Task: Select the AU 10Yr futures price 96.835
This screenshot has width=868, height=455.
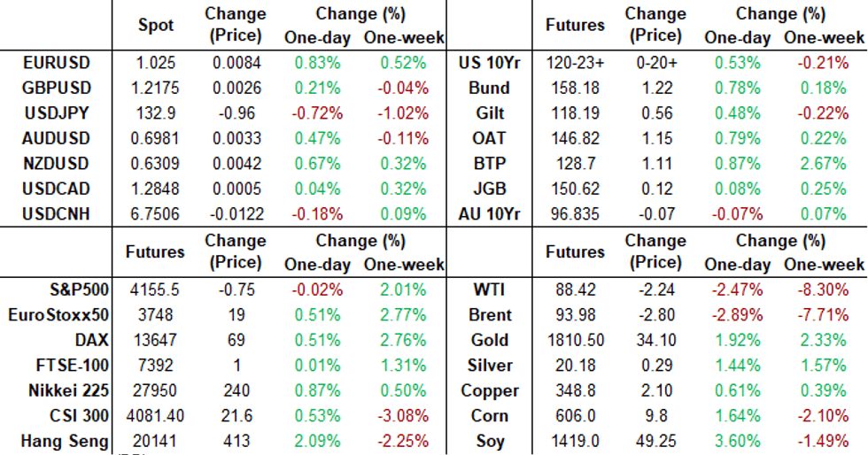Action: point(574,214)
